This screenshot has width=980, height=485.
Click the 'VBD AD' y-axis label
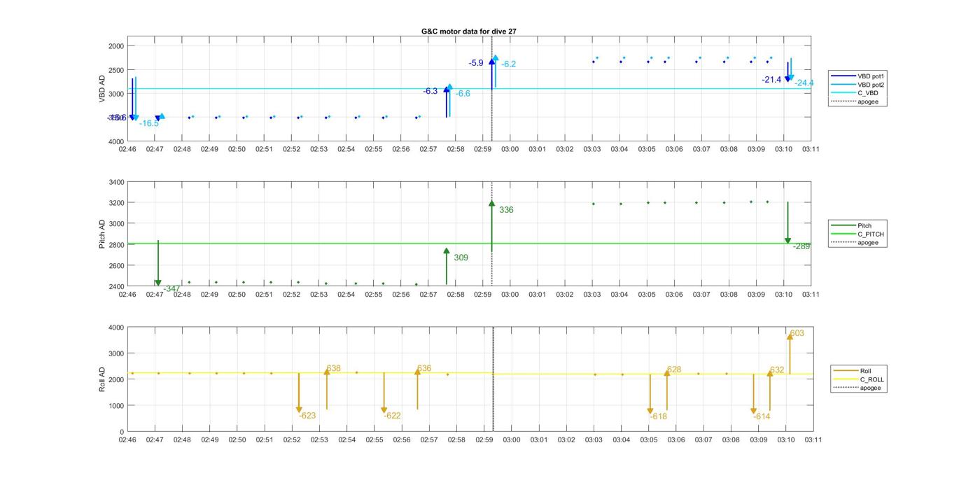(x=103, y=89)
